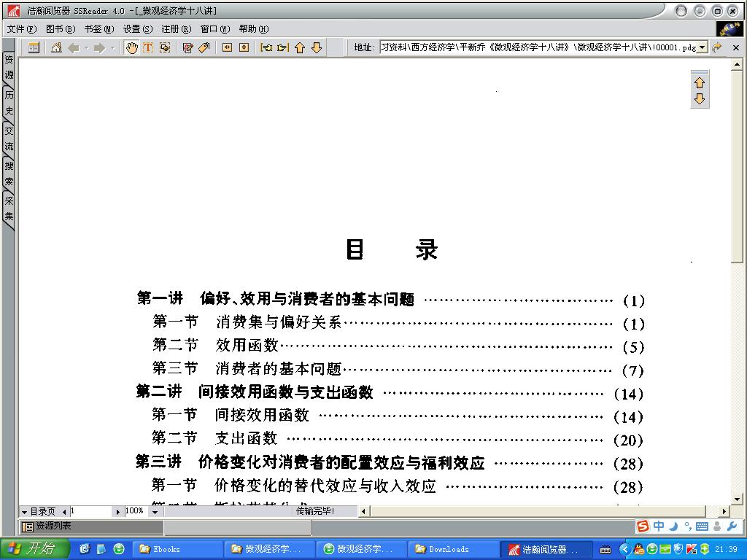
Task: Switch to the Ebooks taskbar window
Action: [x=179, y=550]
